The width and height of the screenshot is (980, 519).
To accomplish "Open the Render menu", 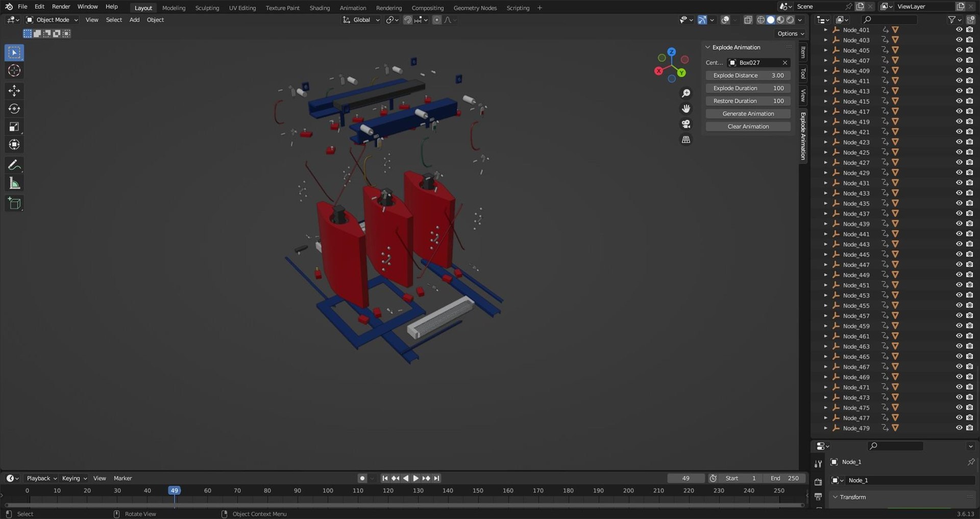I will 61,7.
